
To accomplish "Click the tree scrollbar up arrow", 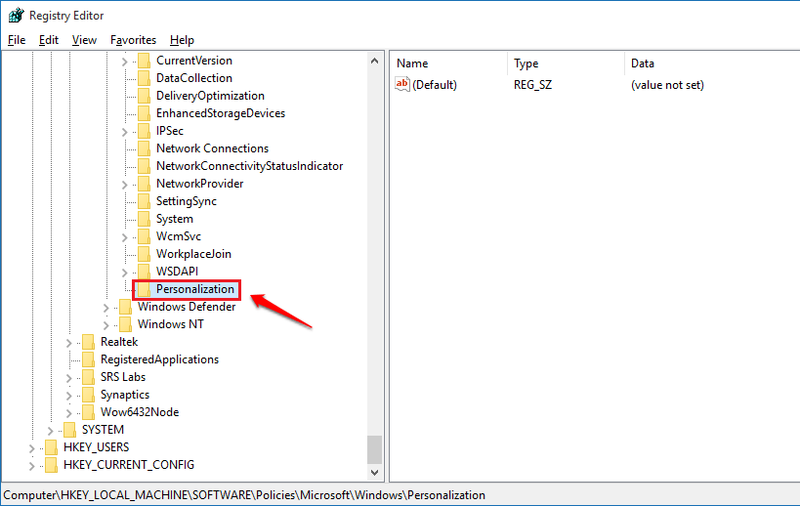I will 374,61.
